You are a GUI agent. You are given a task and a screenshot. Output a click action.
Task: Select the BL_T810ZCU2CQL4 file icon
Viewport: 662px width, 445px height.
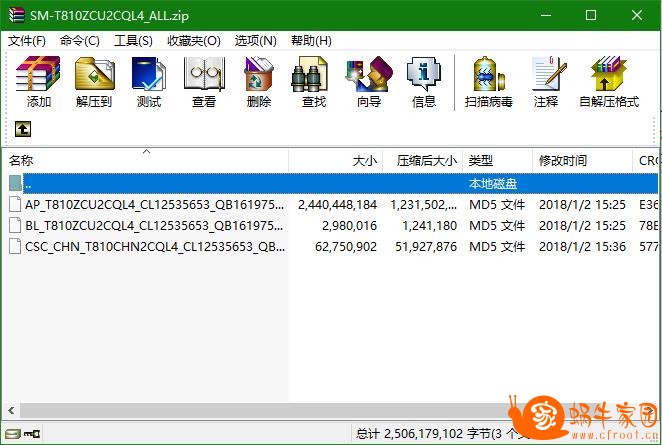(15, 225)
